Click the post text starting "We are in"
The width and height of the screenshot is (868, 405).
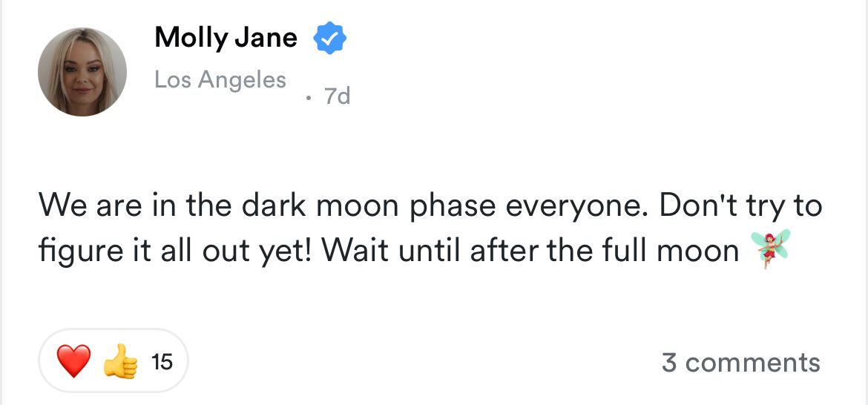430,205
